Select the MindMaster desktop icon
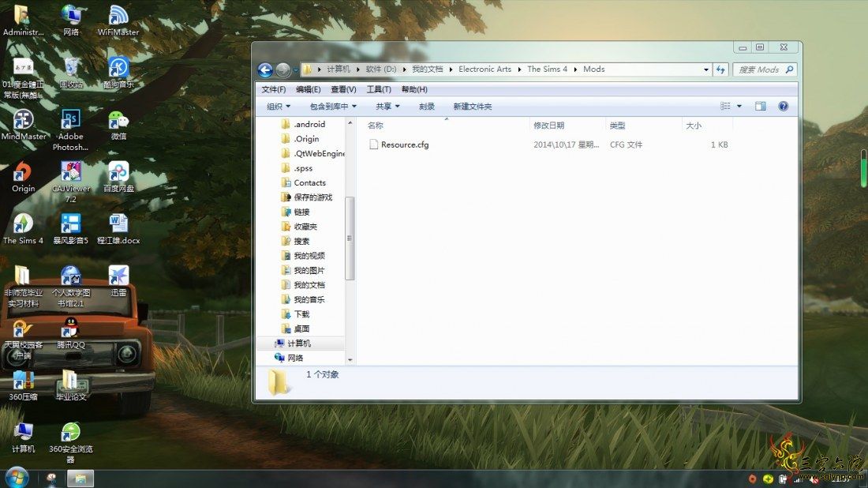The image size is (868, 488). (23, 125)
